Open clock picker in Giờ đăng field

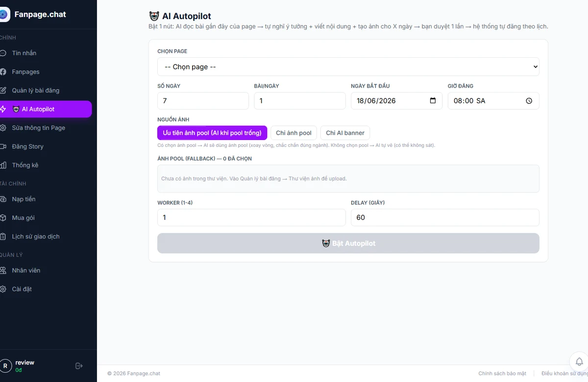click(x=529, y=101)
